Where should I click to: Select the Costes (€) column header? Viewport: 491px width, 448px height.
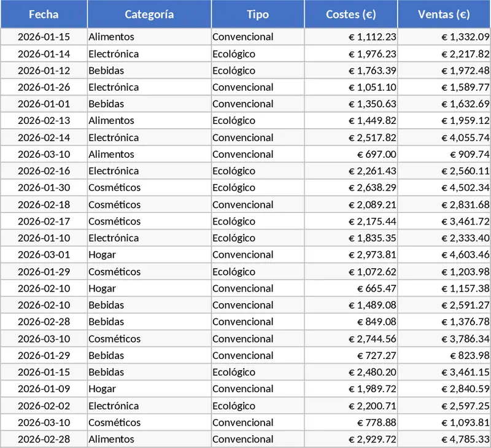(x=350, y=14)
